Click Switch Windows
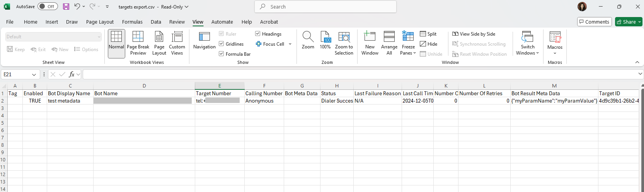This screenshot has width=644, height=192. point(528,43)
